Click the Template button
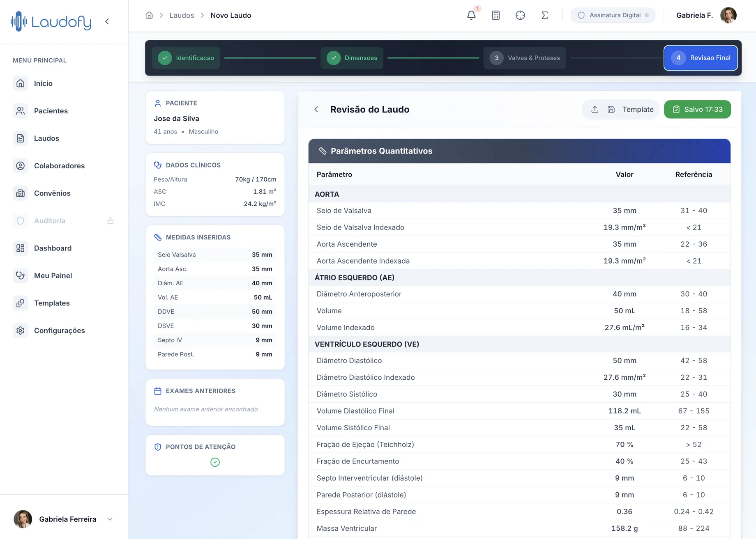 pos(638,110)
